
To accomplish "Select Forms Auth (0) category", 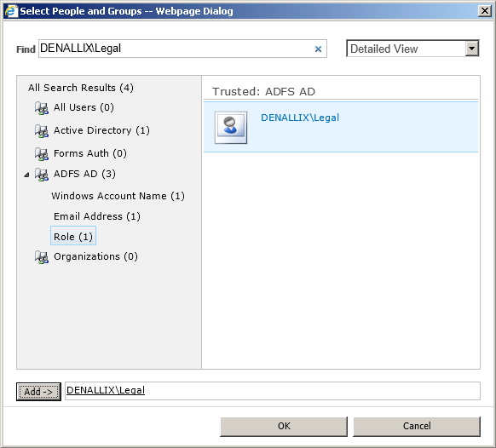I will tap(90, 153).
